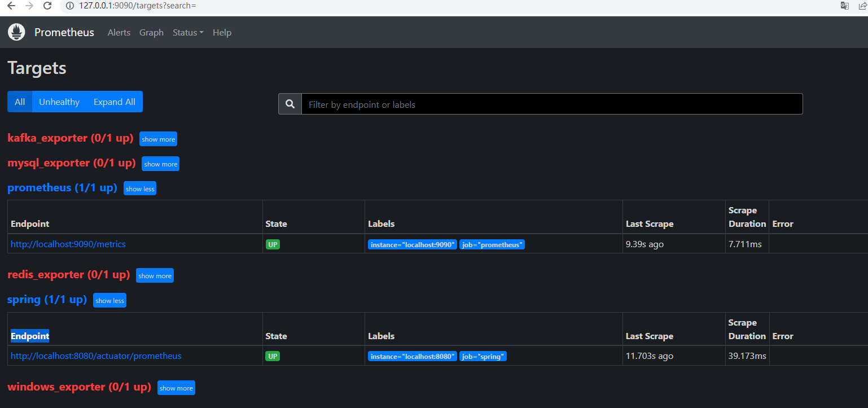Click the highlighted Endpoint header in spring table
The height and width of the screenshot is (408, 868).
(30, 336)
